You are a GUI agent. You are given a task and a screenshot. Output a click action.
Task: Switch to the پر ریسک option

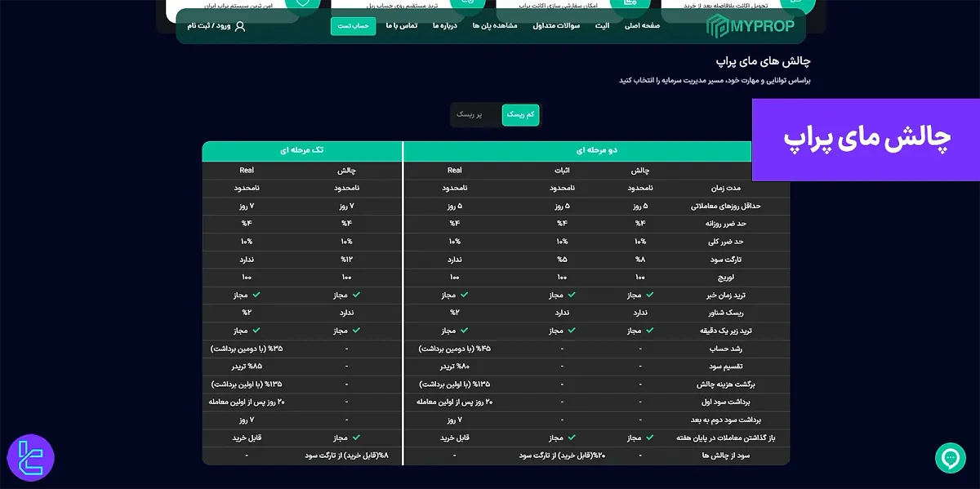pyautogui.click(x=472, y=115)
